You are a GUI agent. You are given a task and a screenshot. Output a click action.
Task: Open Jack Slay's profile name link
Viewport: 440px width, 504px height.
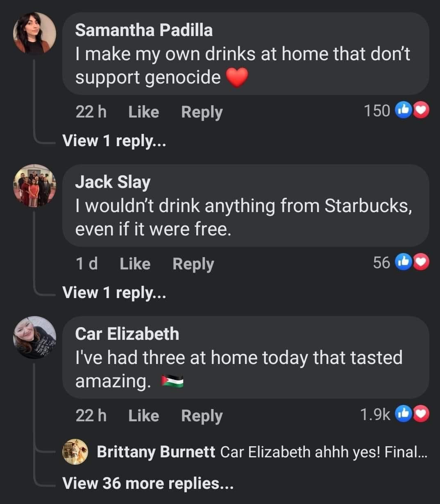(113, 182)
